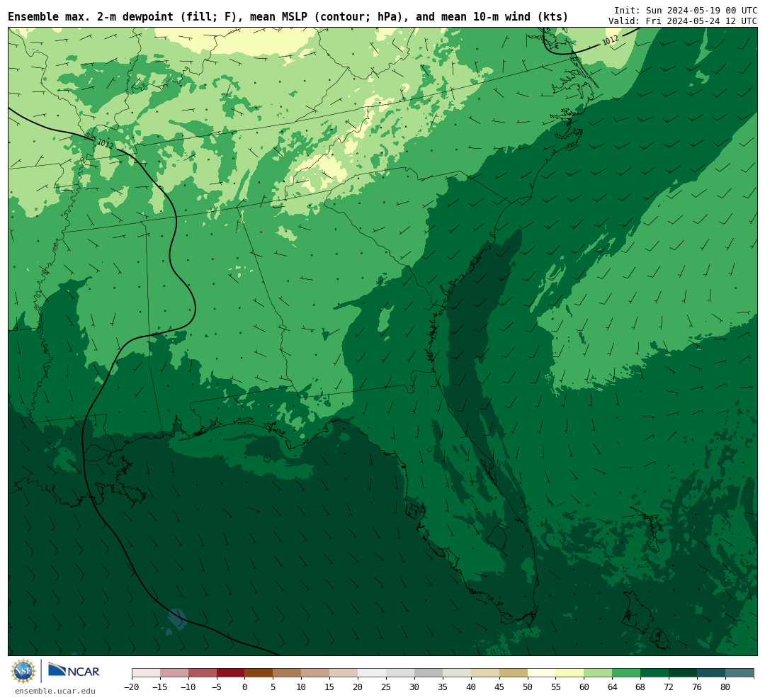Pick the colorbar swatch between 35 and 40
This screenshot has width=765, height=700.
pyautogui.click(x=457, y=672)
